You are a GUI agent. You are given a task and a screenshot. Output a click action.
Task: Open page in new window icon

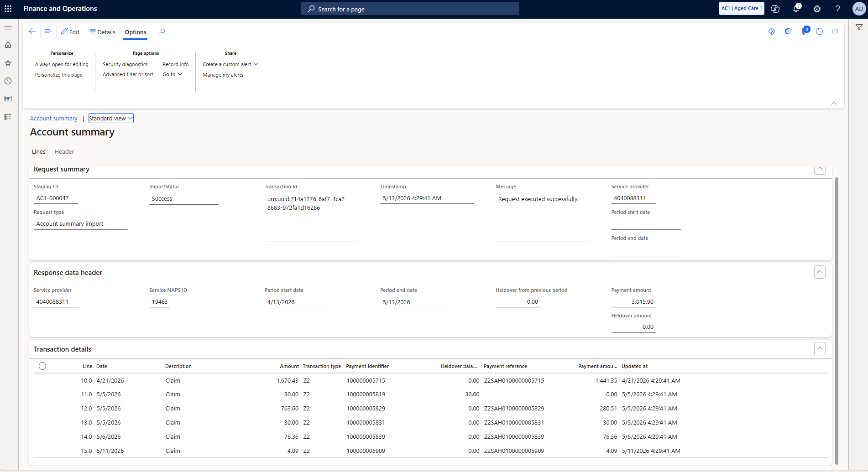click(835, 31)
